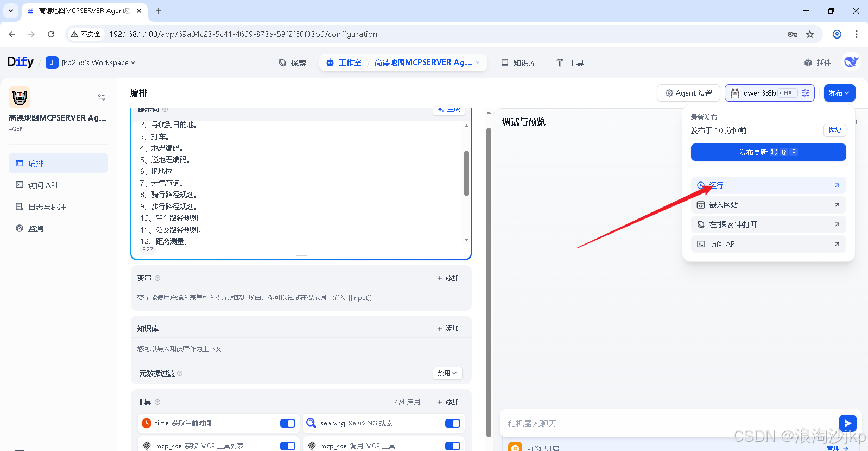Open the 元数据过滤 禁用 dropdown
The width and height of the screenshot is (868, 451).
point(447,373)
